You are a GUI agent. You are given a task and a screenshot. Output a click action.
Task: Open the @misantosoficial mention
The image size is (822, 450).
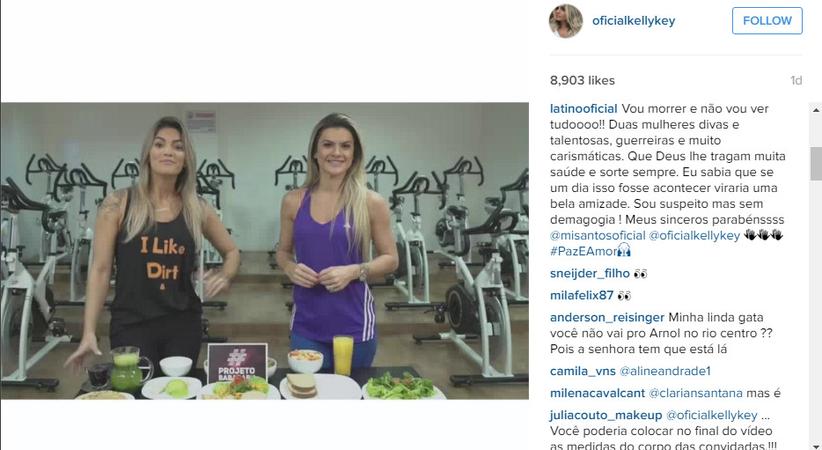(x=598, y=235)
